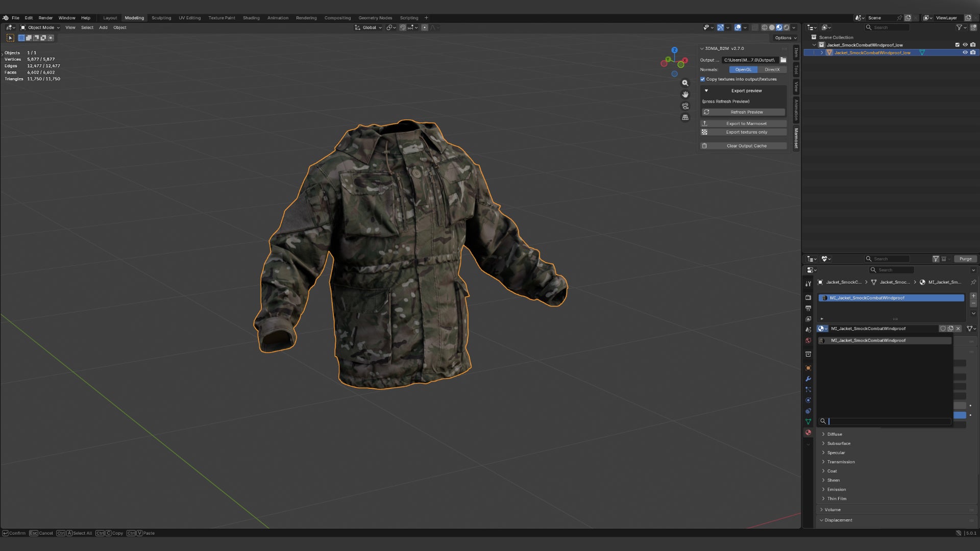
Task: Open the viewport Options dropdown
Action: (785, 38)
